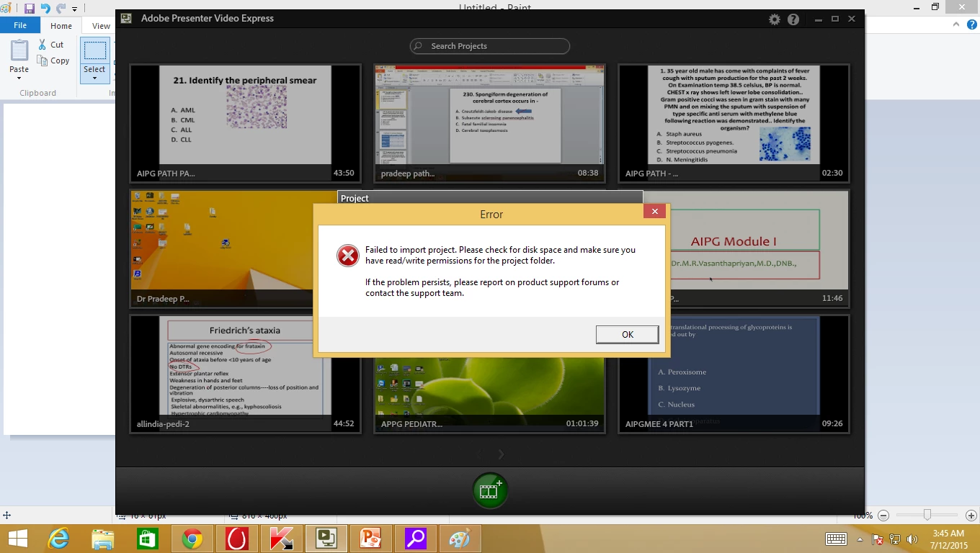
Task: Choose the Select rectangle tool in Paint
Action: 94,50
